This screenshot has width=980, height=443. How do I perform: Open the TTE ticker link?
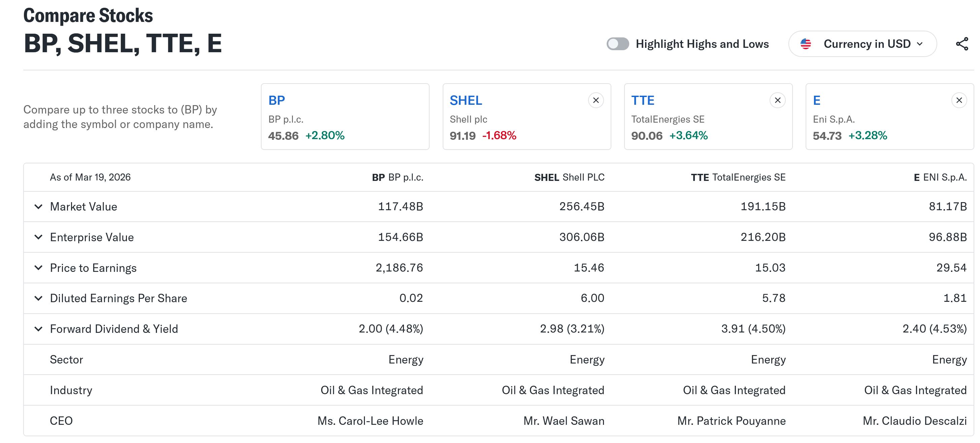643,100
